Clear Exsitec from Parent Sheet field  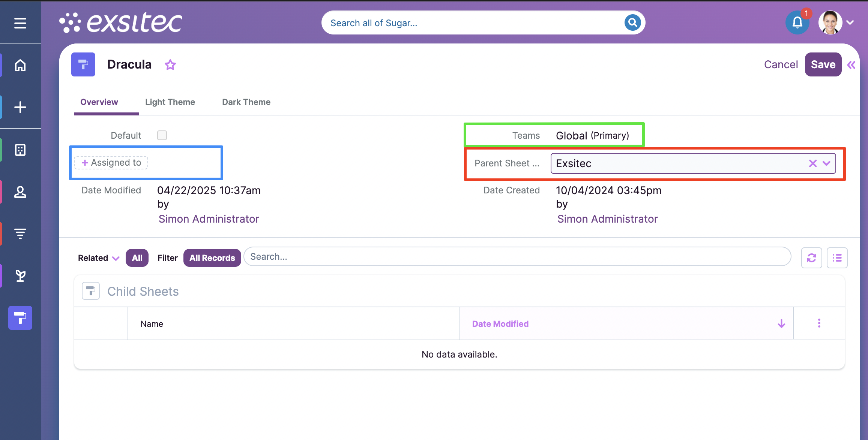tap(812, 163)
